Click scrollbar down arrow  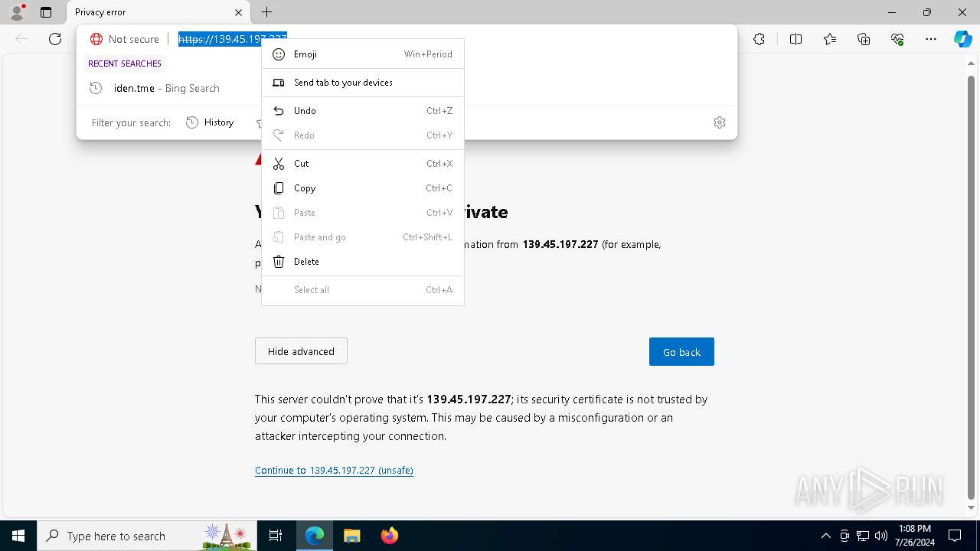[972, 507]
